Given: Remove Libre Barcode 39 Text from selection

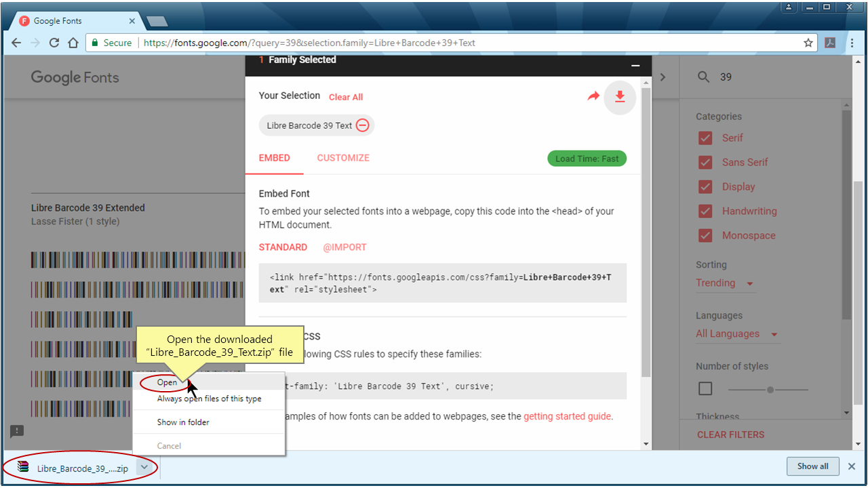Looking at the screenshot, I should point(362,125).
